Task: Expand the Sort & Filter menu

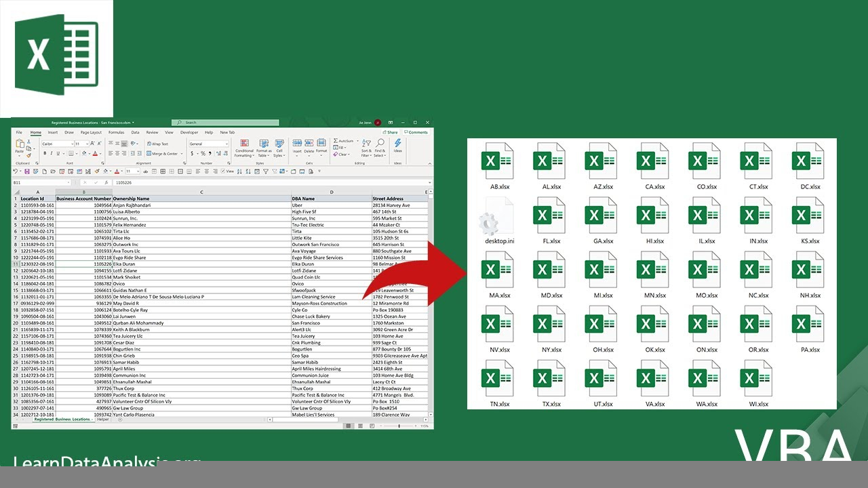Action: coord(366,148)
